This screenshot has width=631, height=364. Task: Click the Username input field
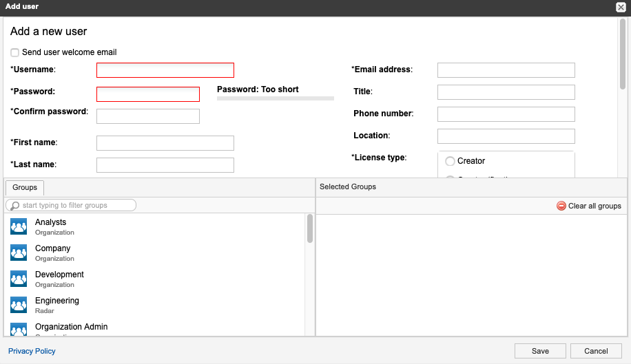pos(165,70)
